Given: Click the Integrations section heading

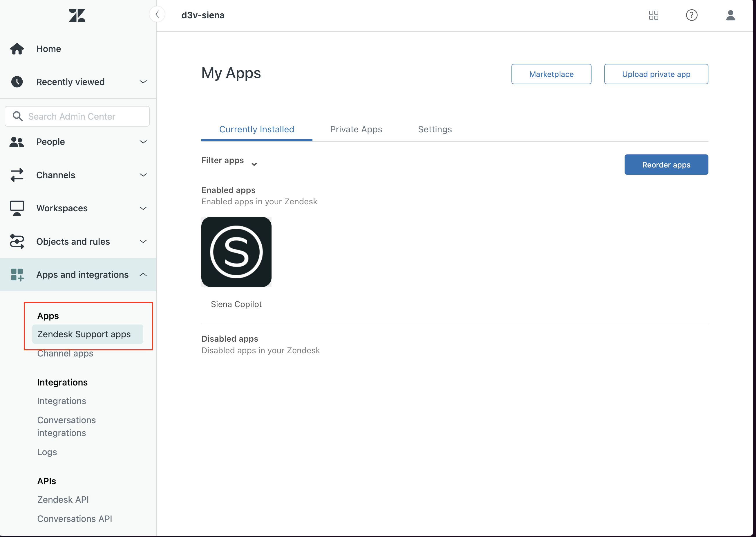Looking at the screenshot, I should [62, 383].
